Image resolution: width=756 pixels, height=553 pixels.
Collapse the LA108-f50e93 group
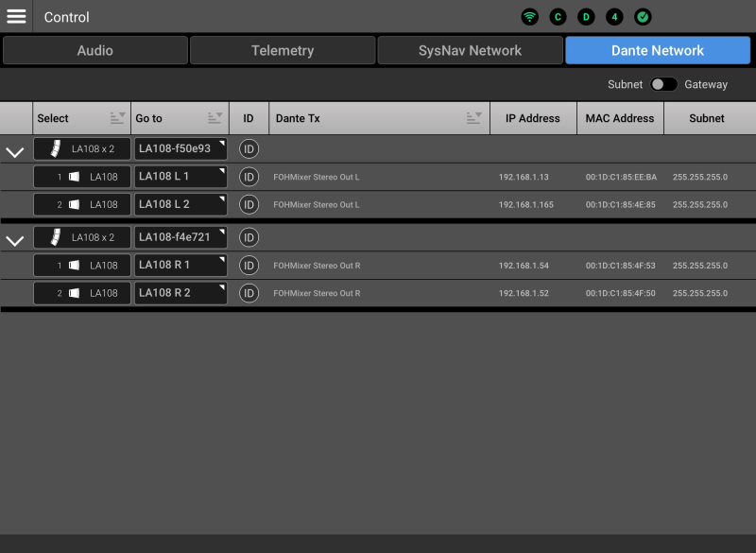coord(15,151)
